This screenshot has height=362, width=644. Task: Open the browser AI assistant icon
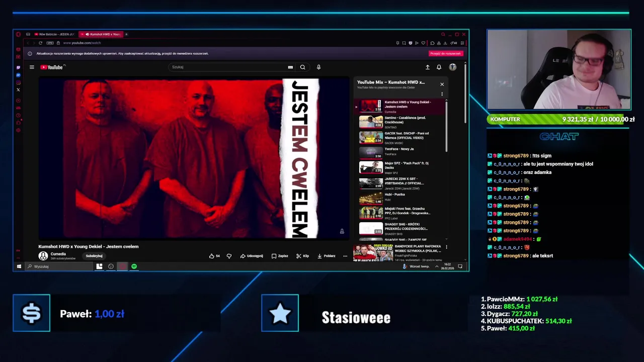pos(454,43)
